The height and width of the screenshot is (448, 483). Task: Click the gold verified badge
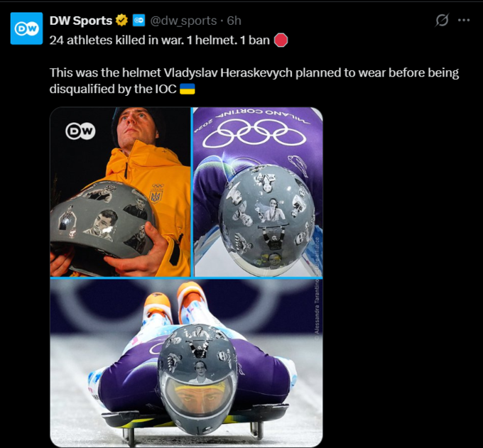122,21
